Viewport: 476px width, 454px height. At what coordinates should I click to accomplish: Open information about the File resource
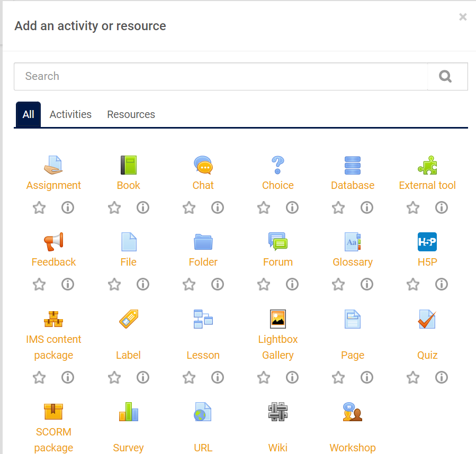(x=142, y=284)
